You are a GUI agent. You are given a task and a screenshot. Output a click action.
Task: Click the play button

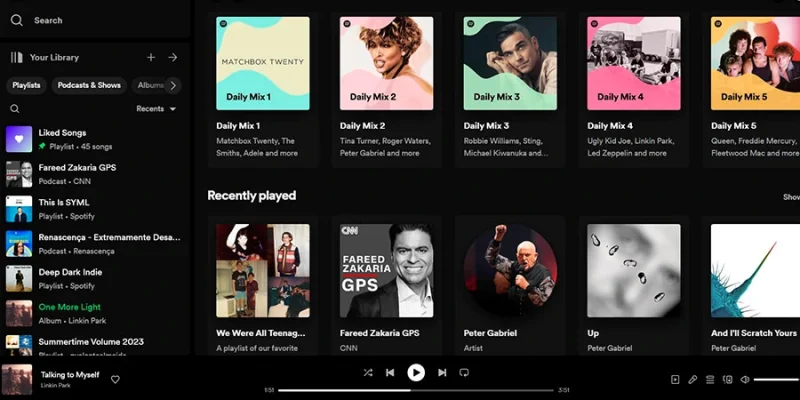click(x=416, y=373)
